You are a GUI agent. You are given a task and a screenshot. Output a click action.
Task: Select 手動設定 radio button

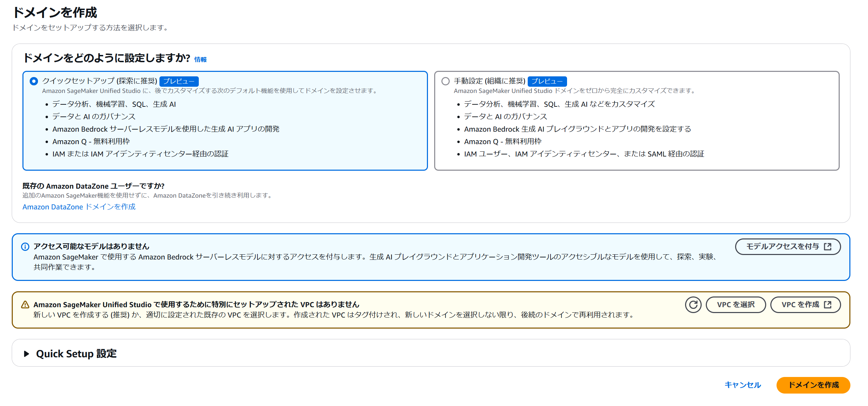coord(446,81)
